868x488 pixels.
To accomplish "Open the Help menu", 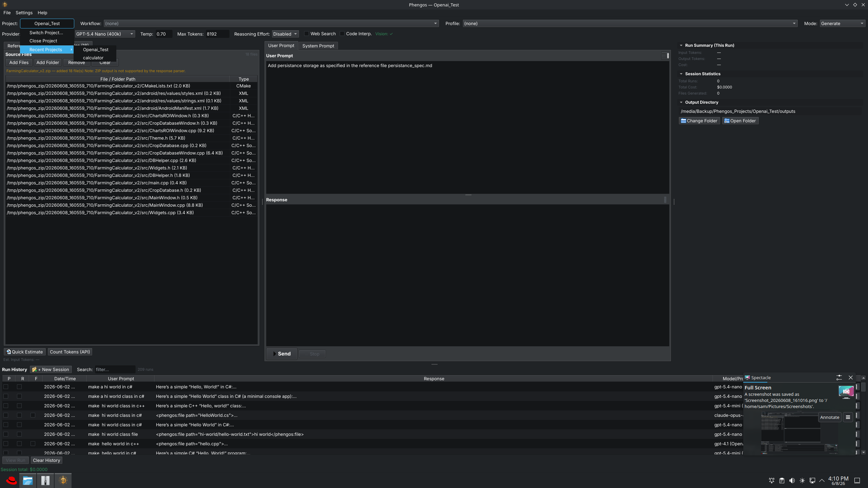I will (x=42, y=13).
